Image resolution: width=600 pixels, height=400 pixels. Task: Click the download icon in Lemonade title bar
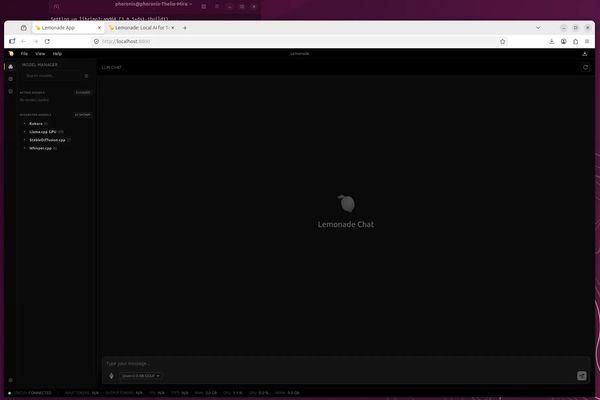(x=585, y=54)
